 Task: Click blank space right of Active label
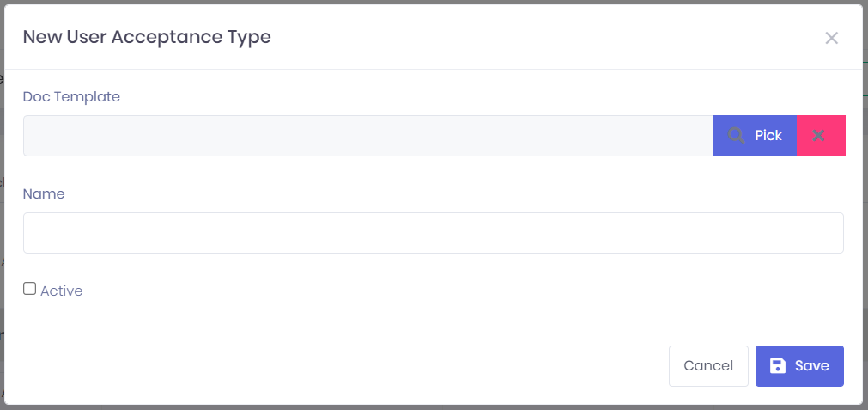429,291
